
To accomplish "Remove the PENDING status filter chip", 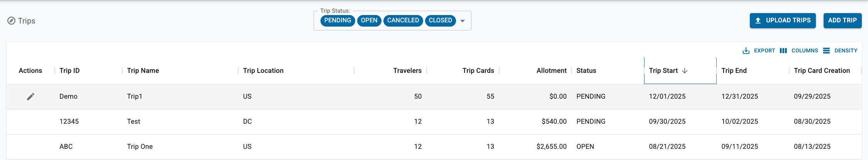I will coord(337,20).
